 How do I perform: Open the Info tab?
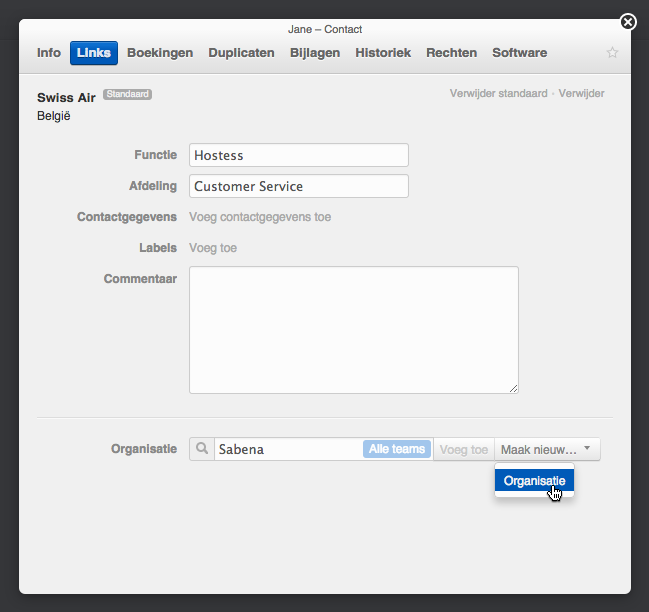[x=49, y=53]
